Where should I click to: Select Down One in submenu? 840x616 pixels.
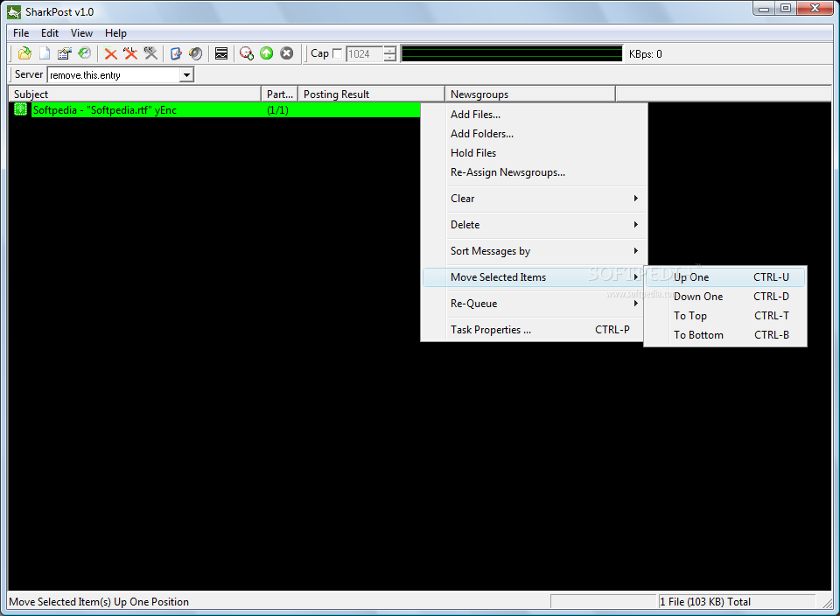[725, 297]
